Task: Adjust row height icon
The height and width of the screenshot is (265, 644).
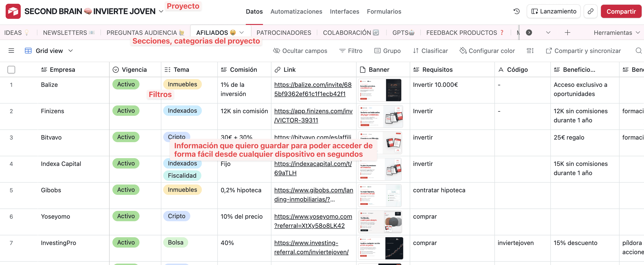Action: 530,51
